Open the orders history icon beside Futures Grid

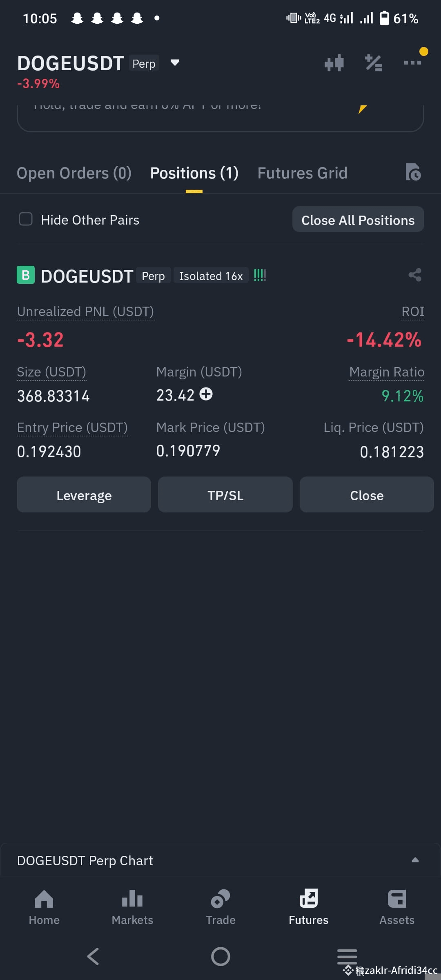(414, 173)
